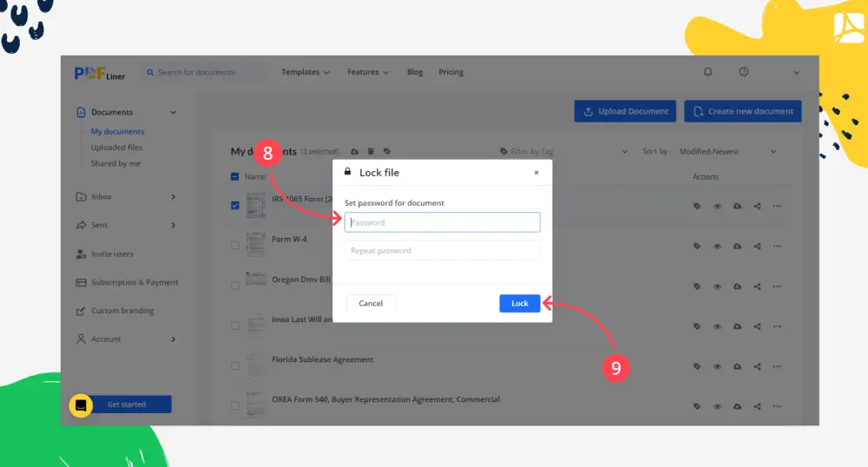Delete selected documents with trash icon
This screenshot has width=868, height=467.
371,152
